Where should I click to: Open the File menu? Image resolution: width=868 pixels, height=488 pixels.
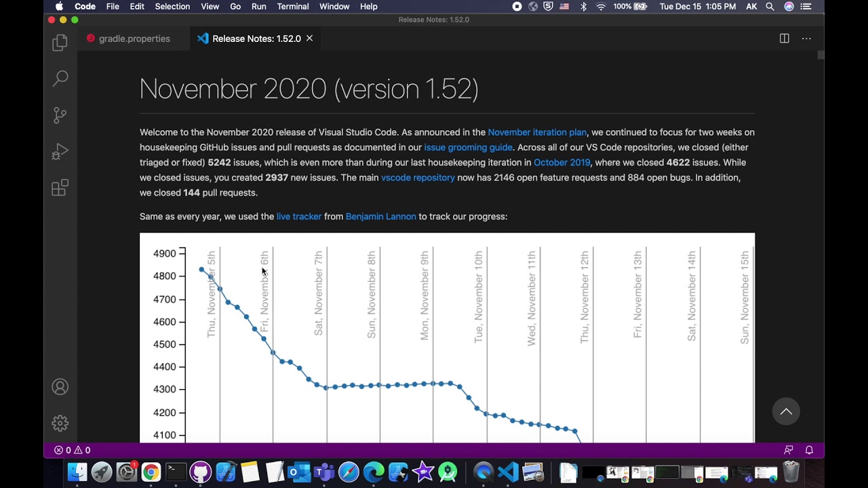pos(113,6)
